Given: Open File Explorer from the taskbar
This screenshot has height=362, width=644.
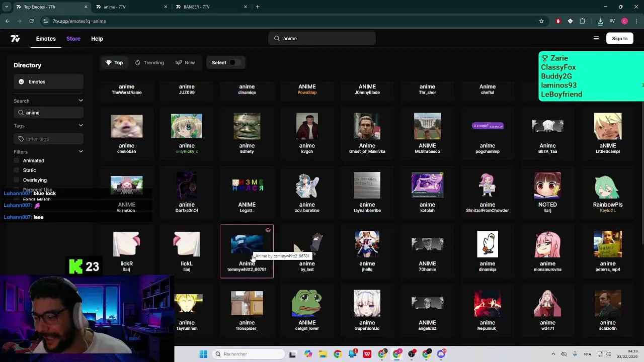Looking at the screenshot, I should [x=323, y=354].
